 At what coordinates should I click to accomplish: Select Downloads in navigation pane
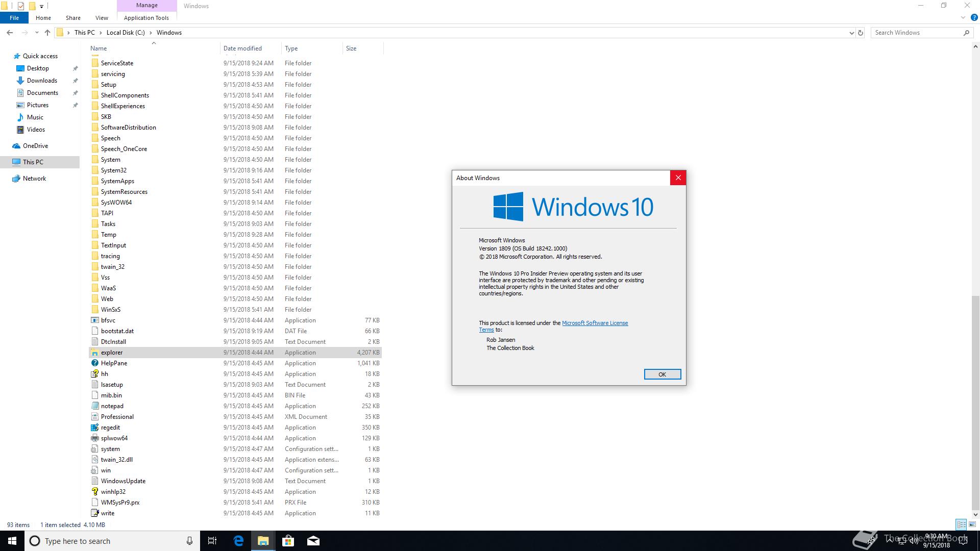pyautogui.click(x=42, y=81)
